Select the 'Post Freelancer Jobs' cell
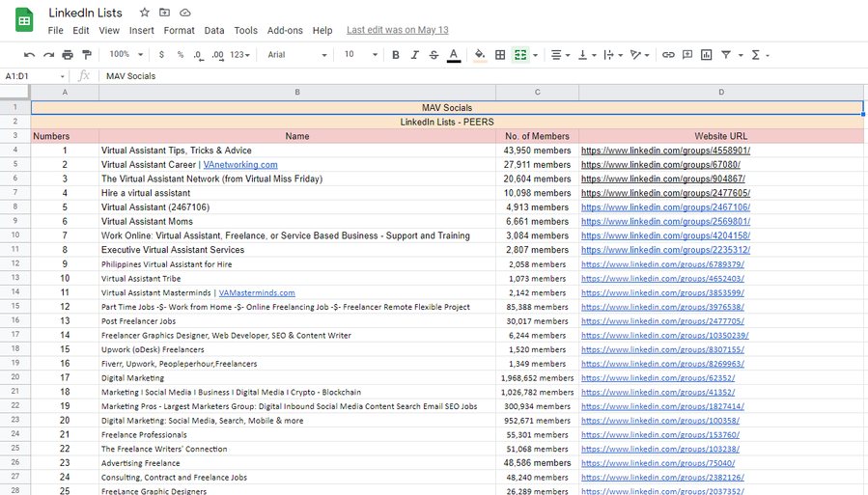The width and height of the screenshot is (868, 495). tap(297, 321)
